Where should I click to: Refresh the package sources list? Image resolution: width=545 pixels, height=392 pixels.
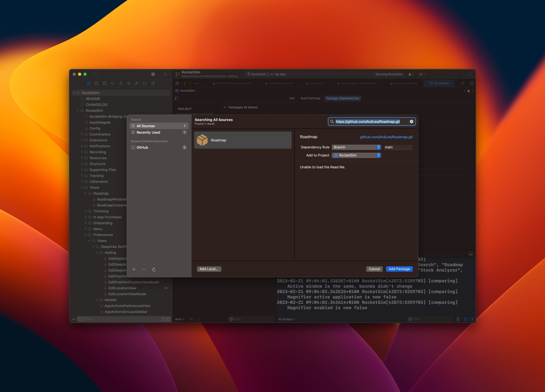[154, 269]
